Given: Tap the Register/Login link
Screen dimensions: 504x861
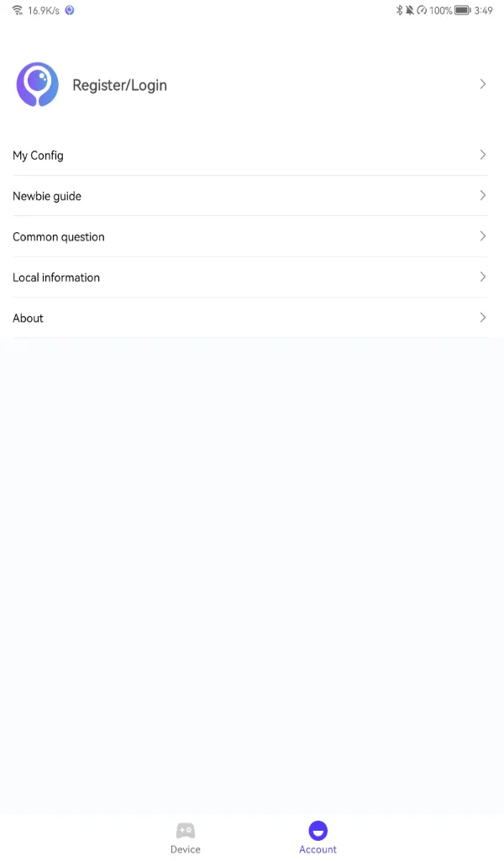Looking at the screenshot, I should [x=119, y=84].
